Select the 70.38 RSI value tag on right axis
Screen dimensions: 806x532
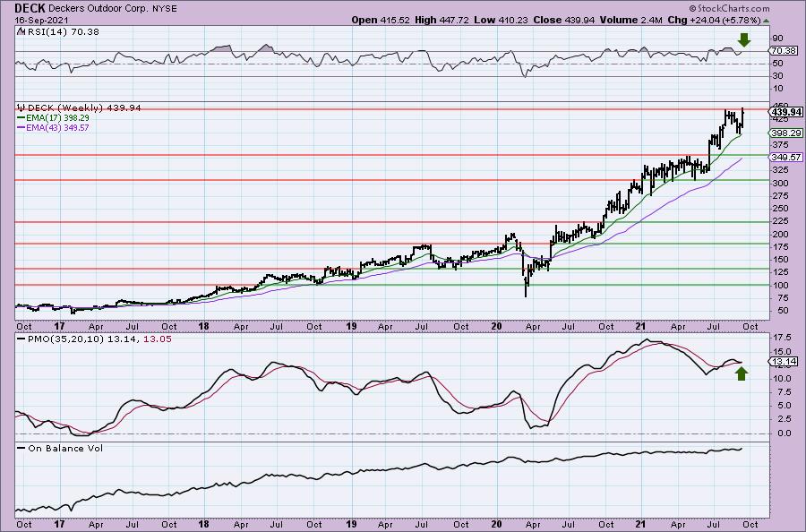pos(784,50)
